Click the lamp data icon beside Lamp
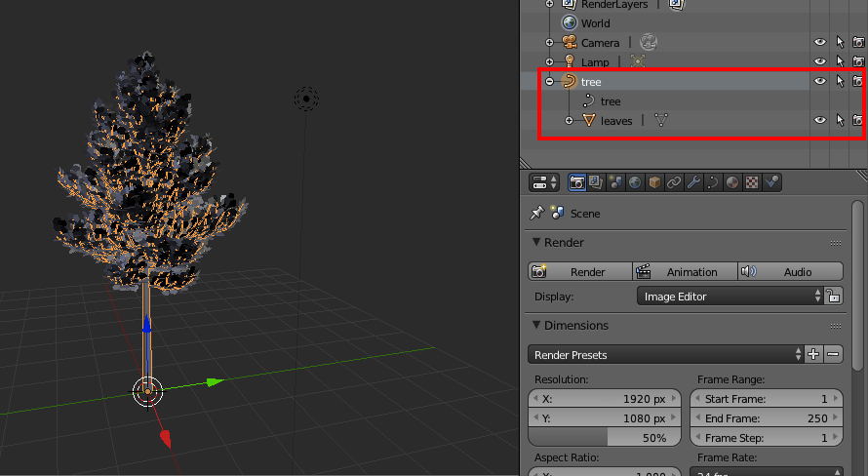868x476 pixels. 638,61
